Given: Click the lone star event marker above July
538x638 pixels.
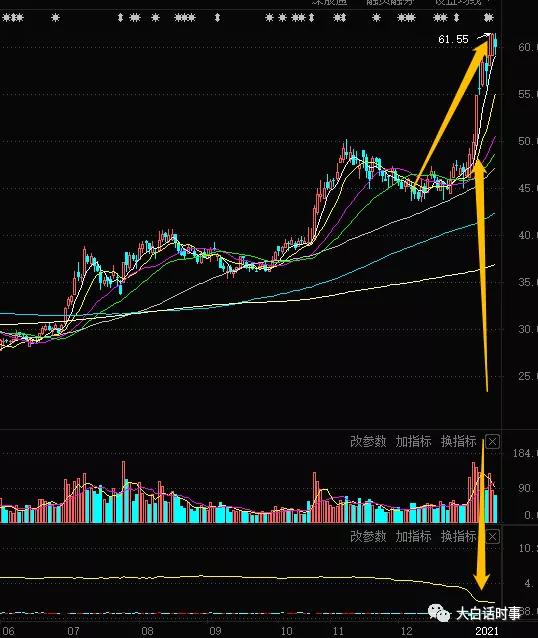Looking at the screenshot, I should coord(56,18).
